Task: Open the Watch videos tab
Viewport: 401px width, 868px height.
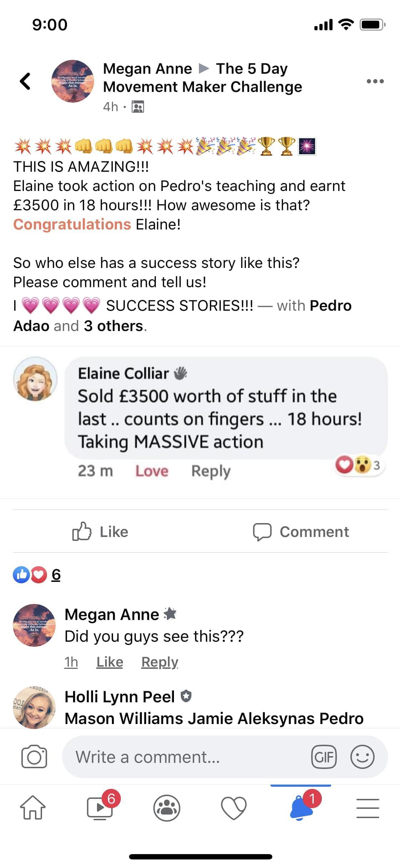Action: [100, 807]
